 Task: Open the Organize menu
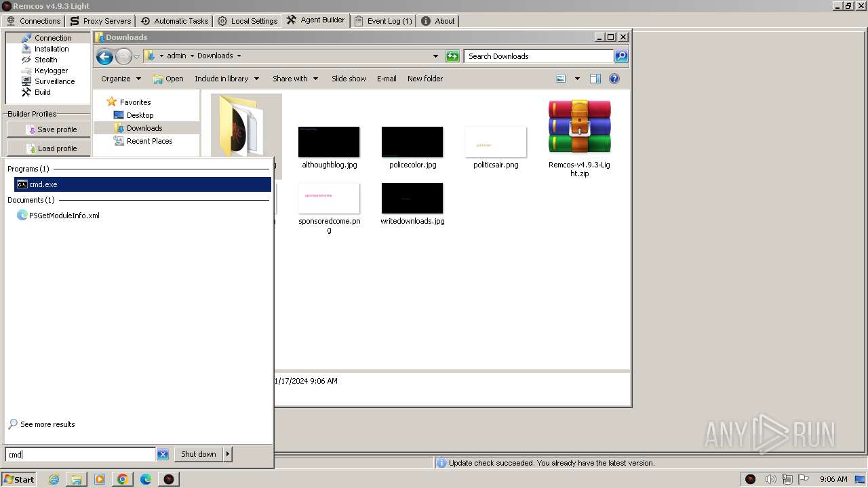(x=121, y=79)
